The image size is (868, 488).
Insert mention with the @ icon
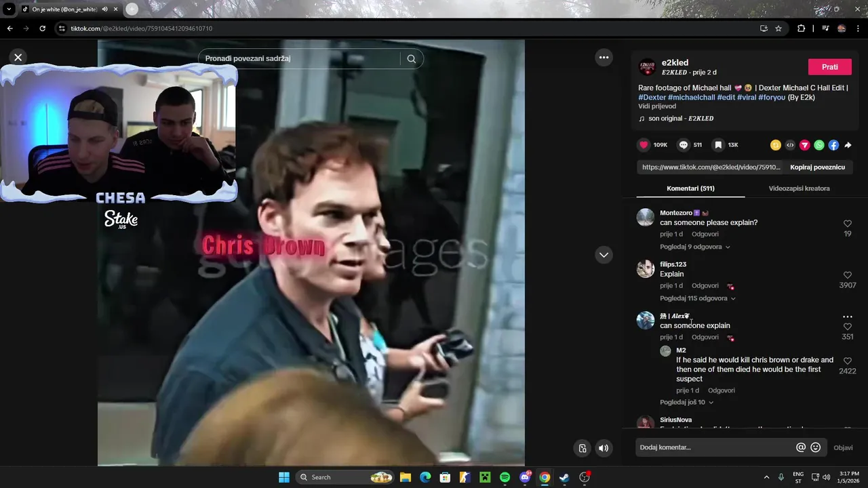click(x=801, y=447)
